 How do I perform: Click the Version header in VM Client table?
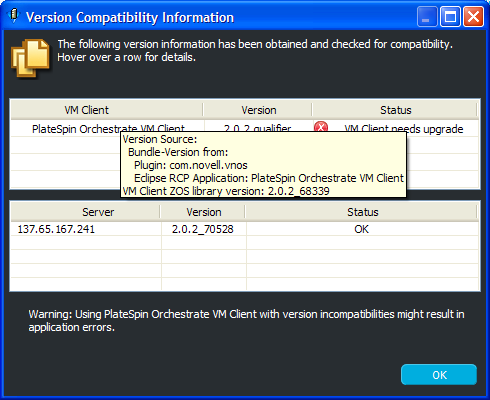[x=258, y=110]
